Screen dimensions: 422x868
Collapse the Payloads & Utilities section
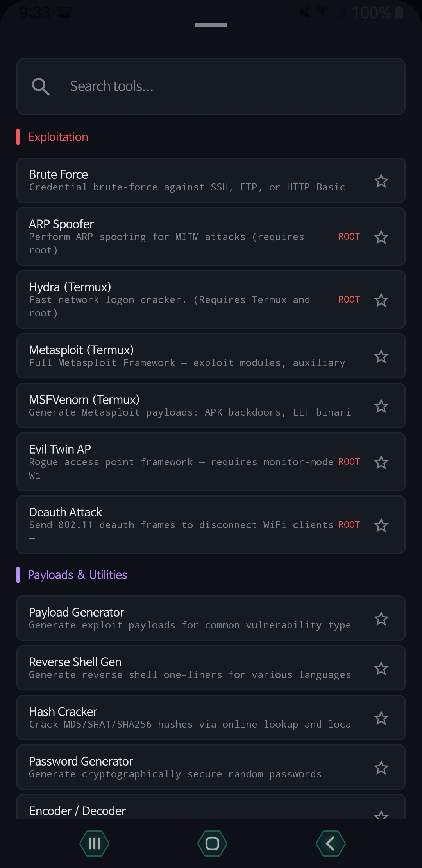tap(77, 574)
